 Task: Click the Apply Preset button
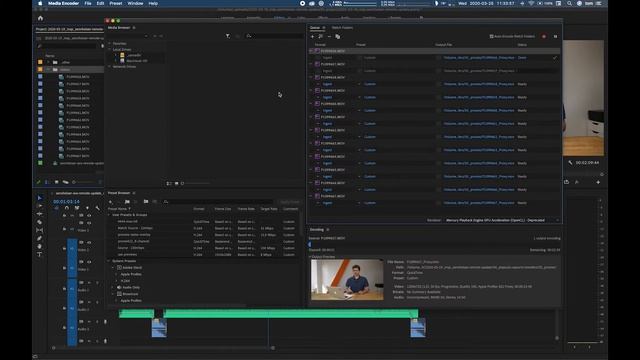pyautogui.click(x=289, y=202)
